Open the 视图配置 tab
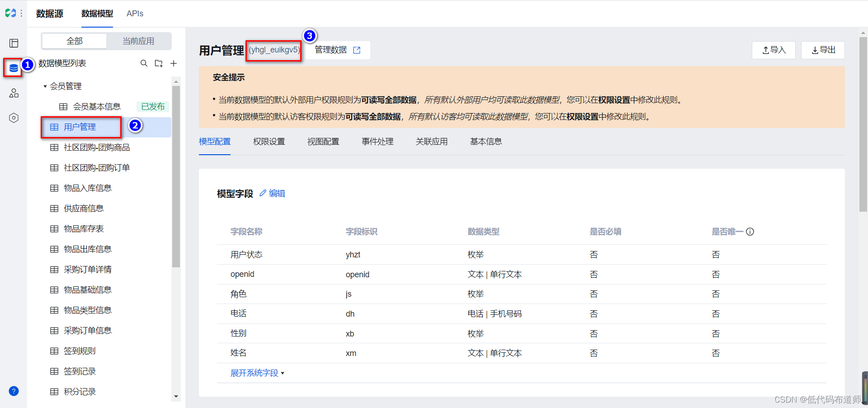The image size is (868, 408). point(323,142)
